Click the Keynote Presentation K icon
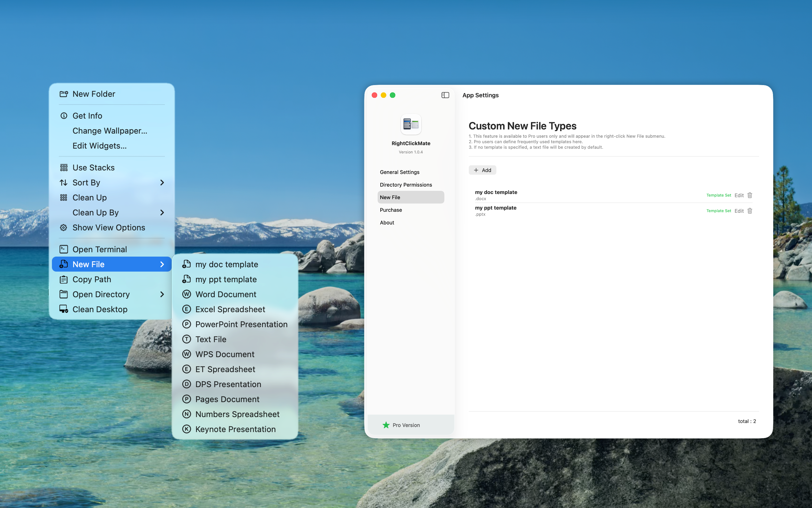This screenshot has height=508, width=812. click(187, 429)
